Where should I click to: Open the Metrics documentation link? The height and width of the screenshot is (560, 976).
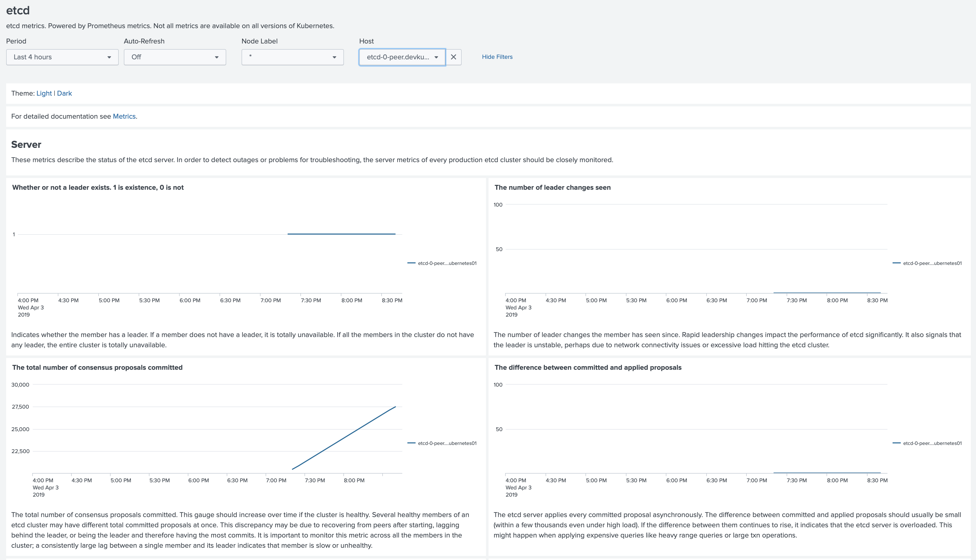[124, 117]
